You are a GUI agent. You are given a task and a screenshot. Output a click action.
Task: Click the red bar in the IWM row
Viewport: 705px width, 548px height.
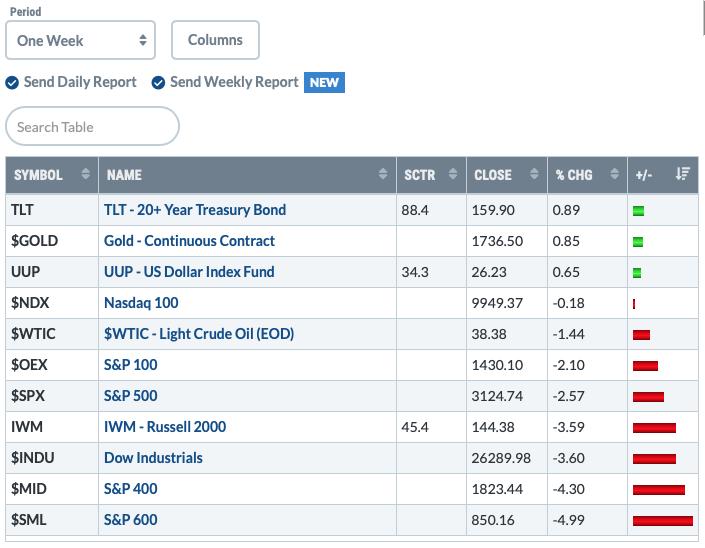pyautogui.click(x=654, y=428)
